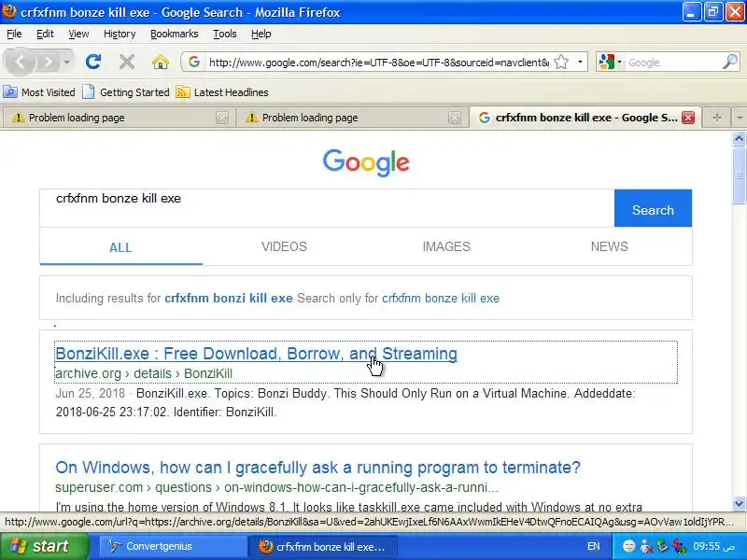Viewport: 747px width, 560px height.
Task: Click the archive.org › details › BonziKill breadcrumb
Action: click(x=144, y=373)
